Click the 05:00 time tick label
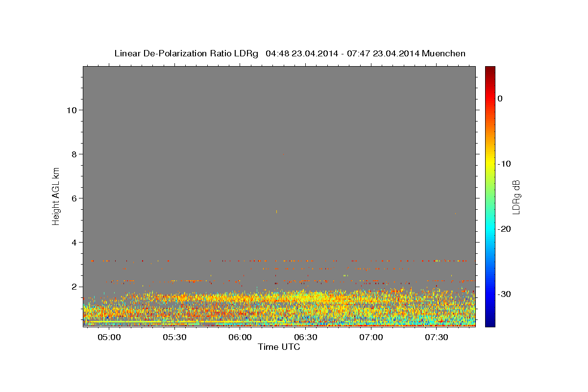This screenshot has width=588, height=392. point(109,338)
